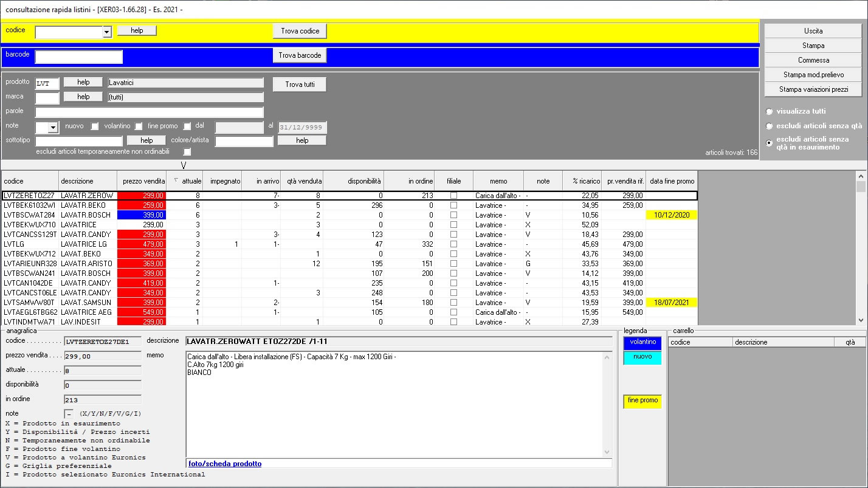Screen dimensions: 868x488
Task: Click the Trova barcode button
Action: tap(300, 55)
